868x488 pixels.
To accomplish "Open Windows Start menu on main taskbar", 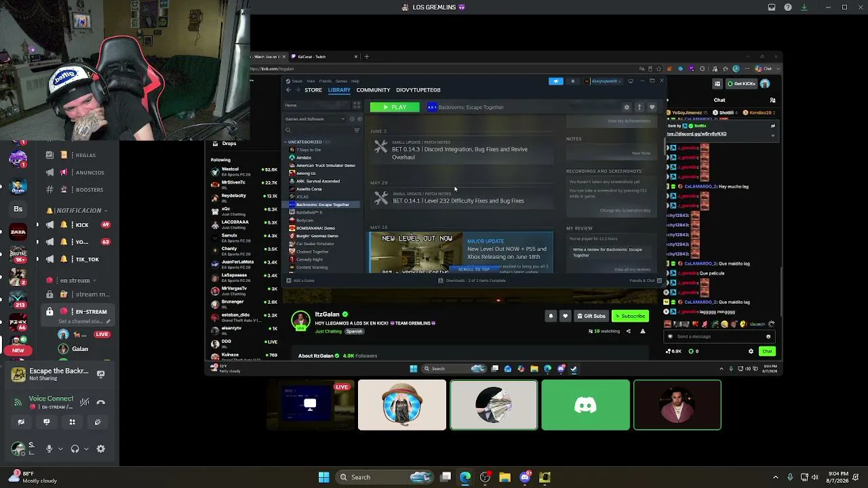I will pyautogui.click(x=323, y=477).
